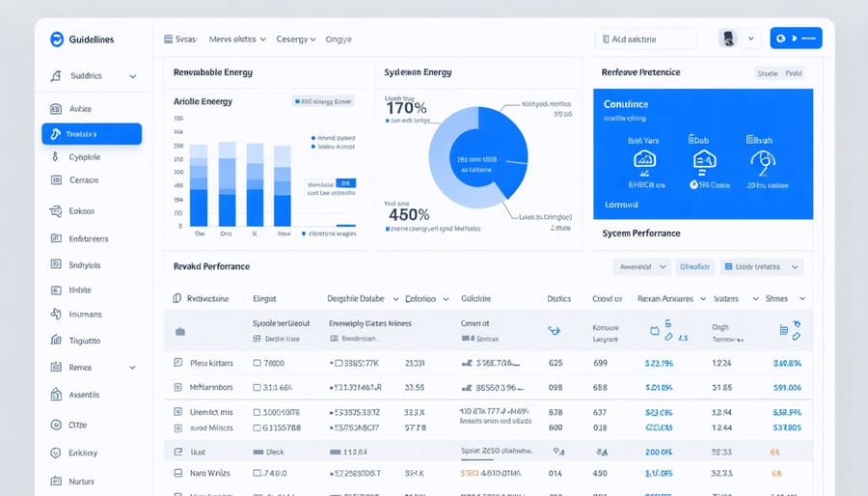Click the Ofieolktr button above the table
This screenshot has height=496, width=868.
694,266
